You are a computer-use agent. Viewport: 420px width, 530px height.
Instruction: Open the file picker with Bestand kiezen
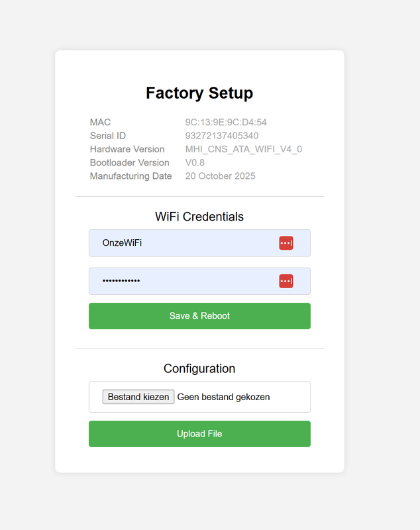point(138,397)
